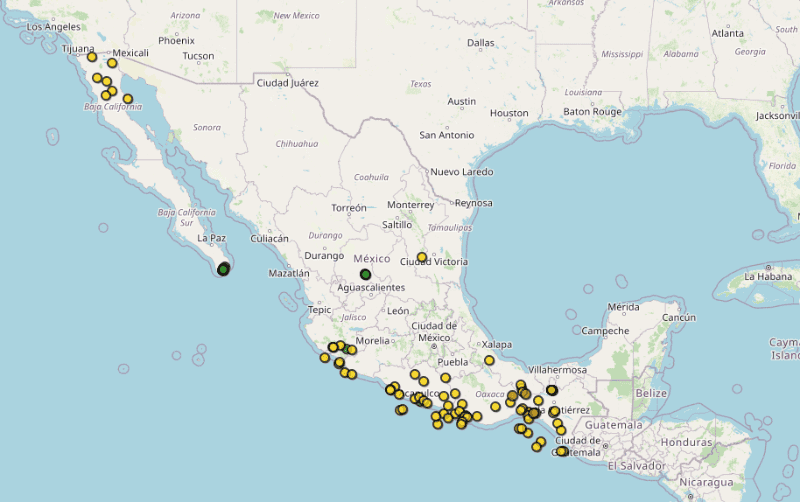Viewport: 800px width, 502px height.
Task: Click the yellow marker above Ciudad Victoria
Action: [422, 257]
